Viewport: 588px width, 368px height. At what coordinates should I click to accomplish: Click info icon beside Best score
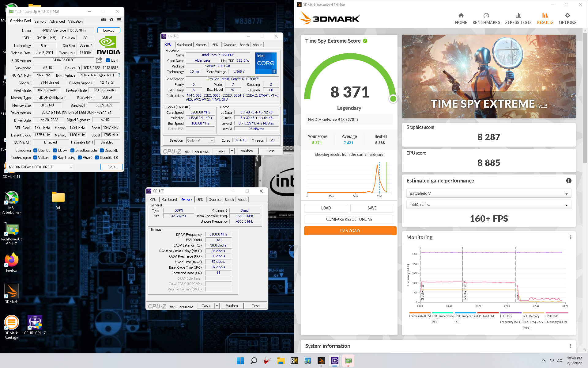click(x=385, y=136)
